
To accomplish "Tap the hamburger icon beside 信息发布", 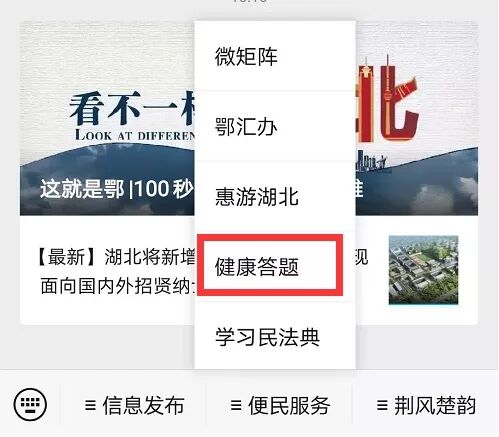I will click(x=90, y=405).
